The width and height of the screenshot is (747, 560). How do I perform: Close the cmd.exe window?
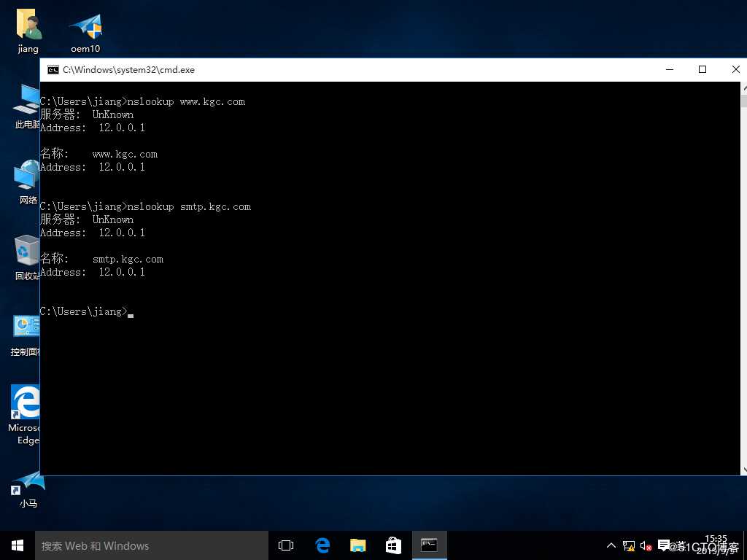pyautogui.click(x=735, y=69)
